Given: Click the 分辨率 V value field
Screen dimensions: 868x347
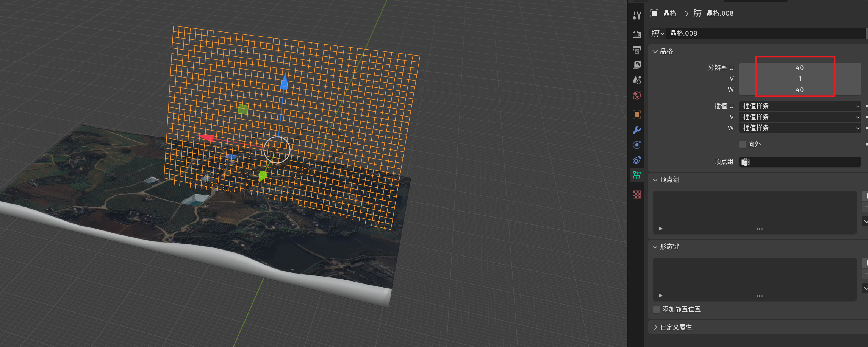Looking at the screenshot, I should point(799,78).
